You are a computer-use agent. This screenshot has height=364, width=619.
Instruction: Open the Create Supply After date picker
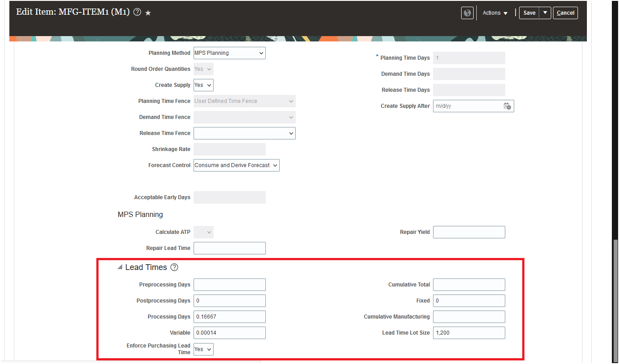coord(508,106)
